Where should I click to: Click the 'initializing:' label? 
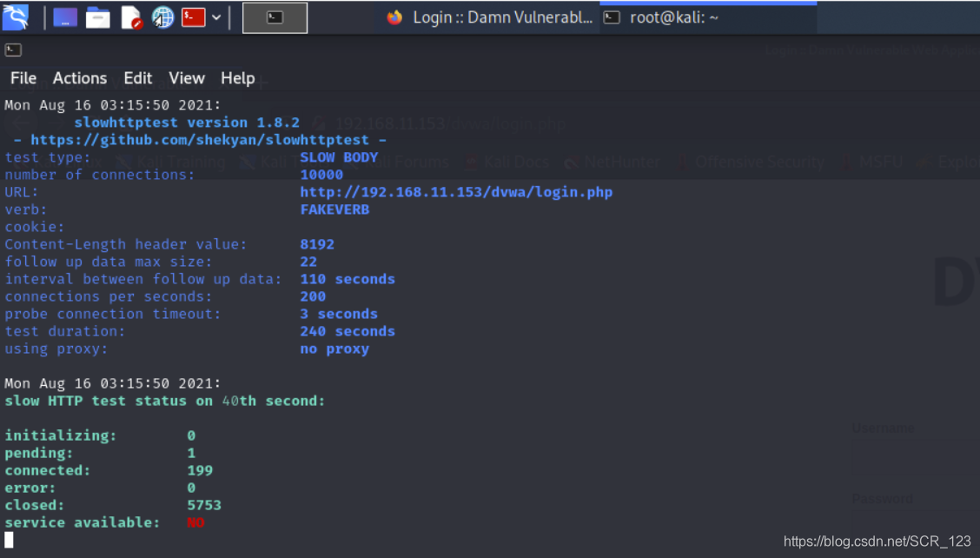(61, 435)
